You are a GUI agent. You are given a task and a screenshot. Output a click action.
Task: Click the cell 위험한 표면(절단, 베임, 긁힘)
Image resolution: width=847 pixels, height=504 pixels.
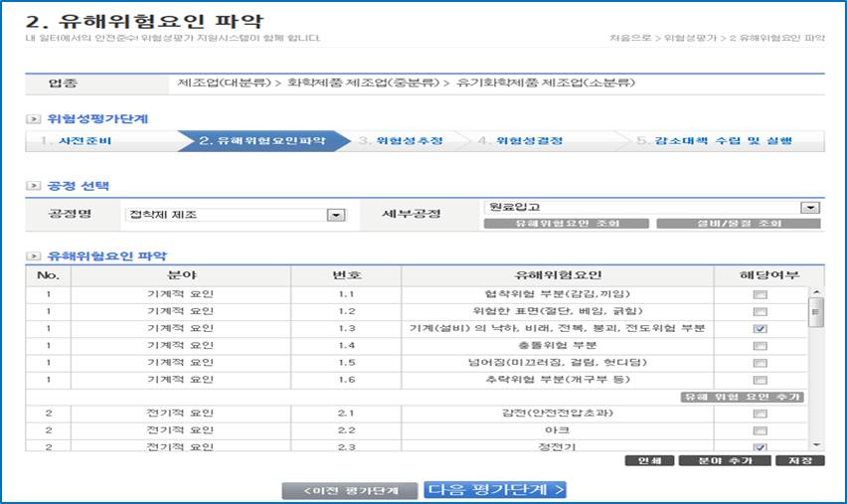coord(558,312)
